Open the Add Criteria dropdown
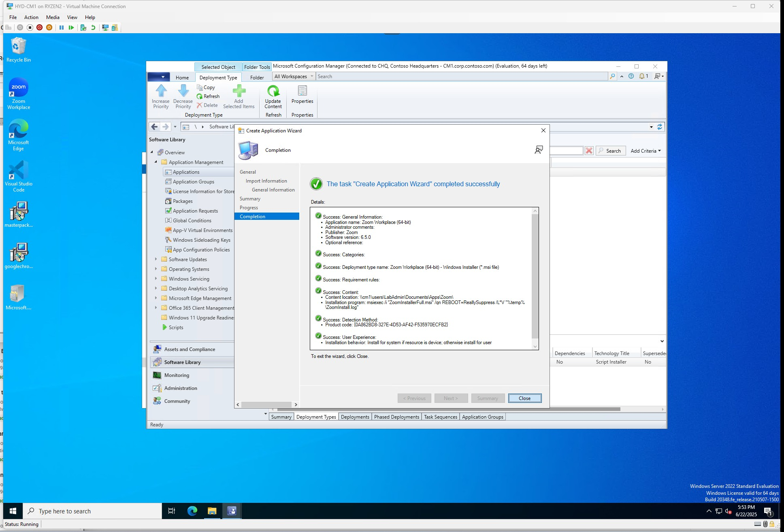Viewport: 784px width, 532px height. coord(646,151)
